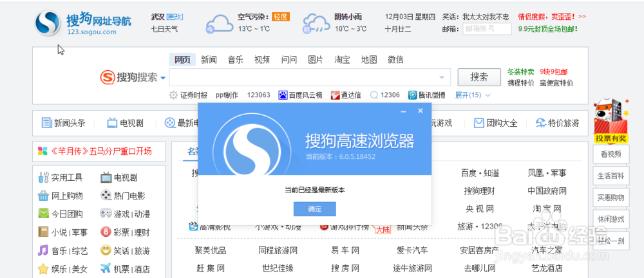The image size is (644, 278).
Task: Open the 爱卡汽车 site link
Action: pos(412,250)
